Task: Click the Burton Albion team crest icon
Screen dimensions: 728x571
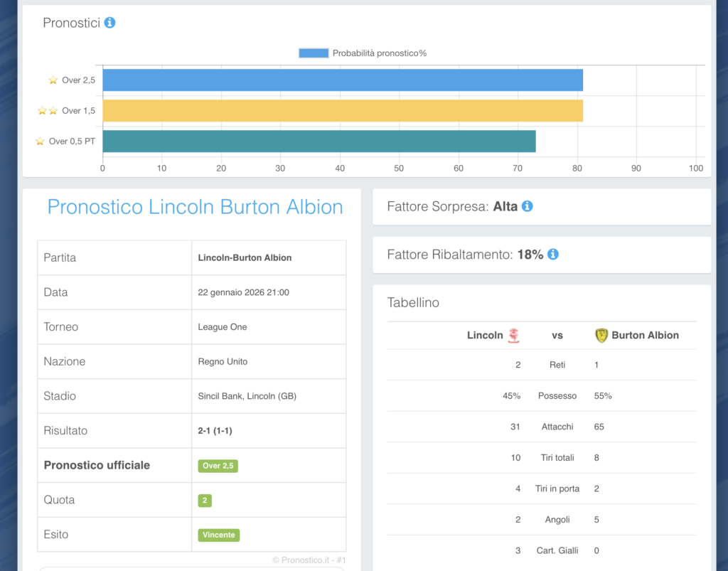Action: pyautogui.click(x=601, y=336)
